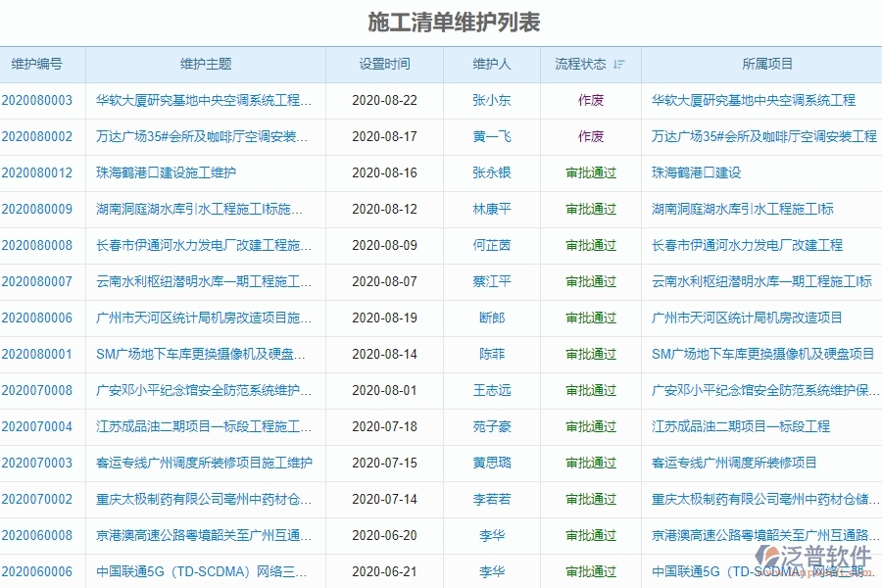Screen dimensions: 882x588
Task: Select the 维护主题 column header
Action: click(204, 64)
